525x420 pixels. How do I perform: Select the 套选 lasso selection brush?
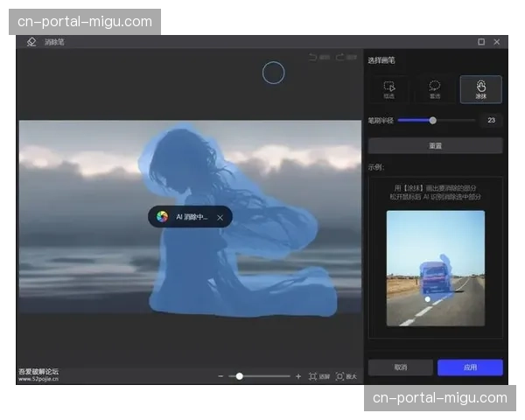[x=435, y=88]
